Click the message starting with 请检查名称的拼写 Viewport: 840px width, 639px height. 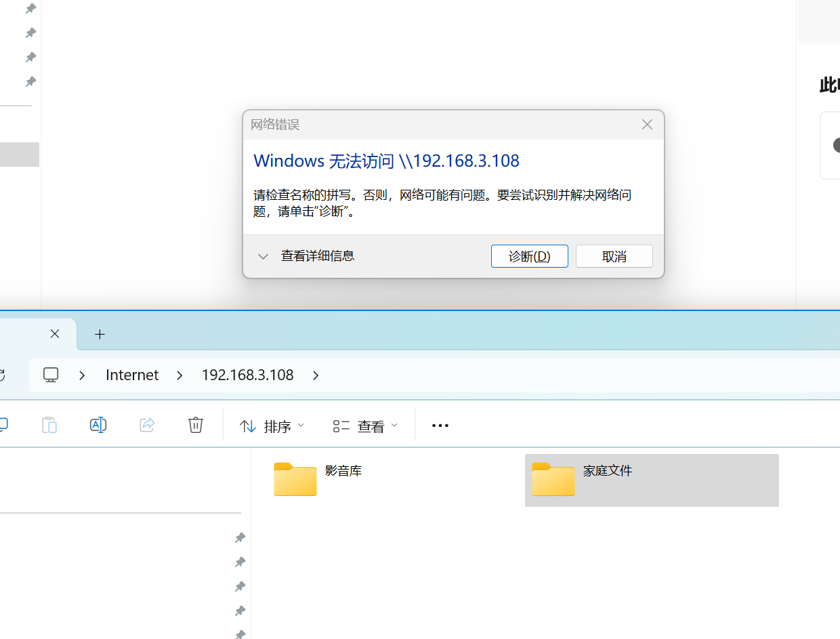point(442,203)
